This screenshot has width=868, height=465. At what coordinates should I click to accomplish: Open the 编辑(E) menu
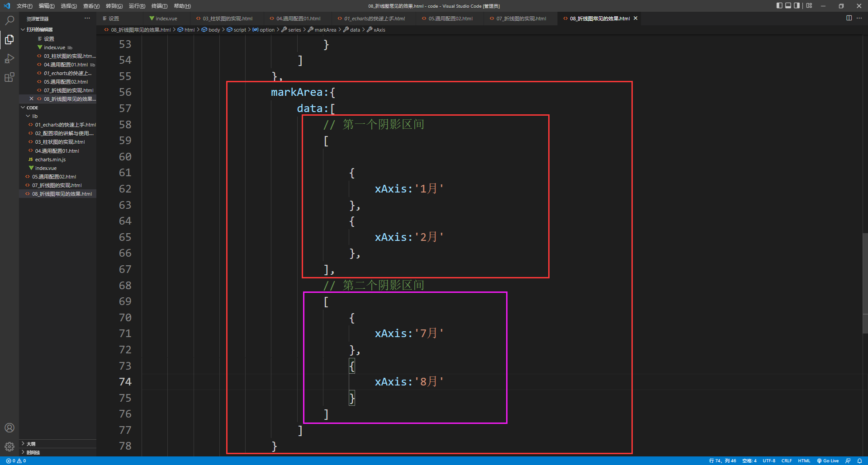click(47, 6)
